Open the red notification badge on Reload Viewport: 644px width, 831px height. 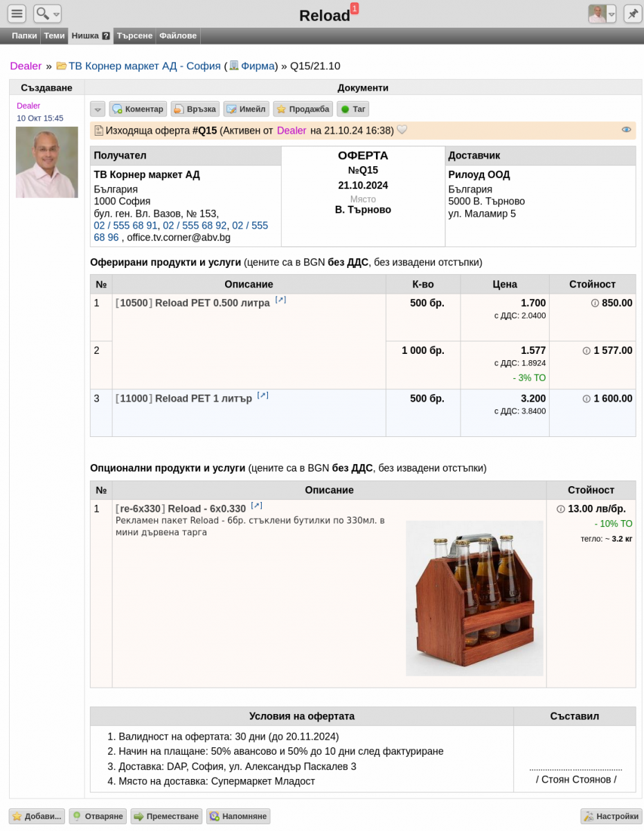(355, 8)
